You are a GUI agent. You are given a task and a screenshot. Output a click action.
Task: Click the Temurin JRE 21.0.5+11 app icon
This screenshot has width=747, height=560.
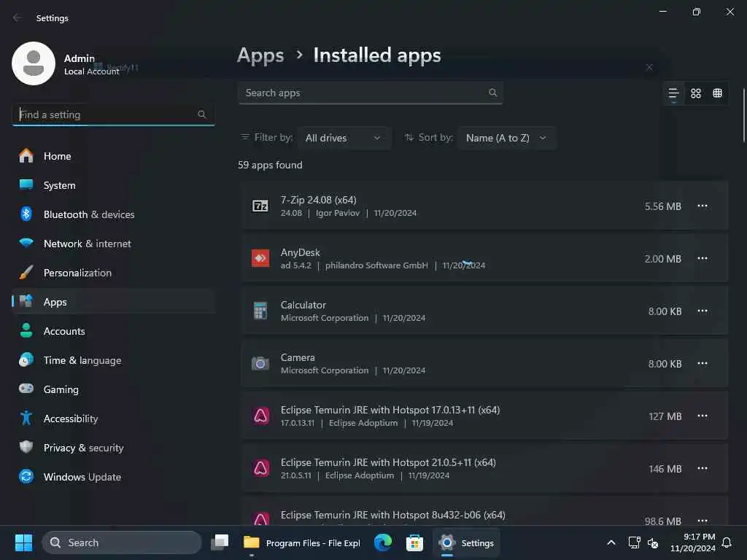260,468
